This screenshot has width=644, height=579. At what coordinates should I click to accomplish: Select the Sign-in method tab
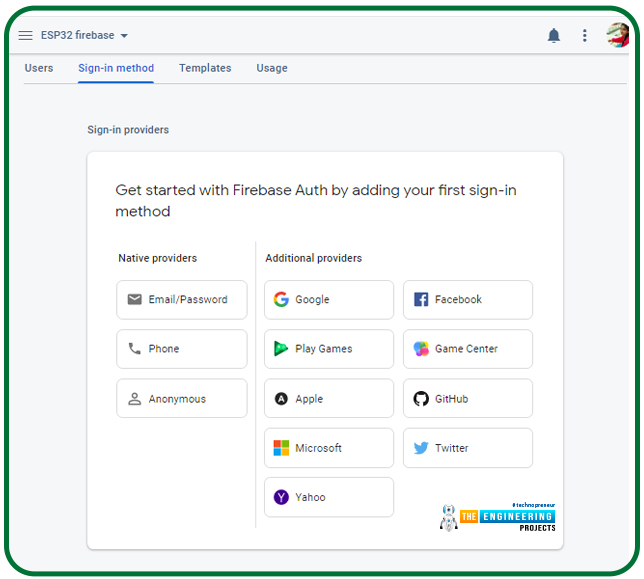(x=116, y=68)
